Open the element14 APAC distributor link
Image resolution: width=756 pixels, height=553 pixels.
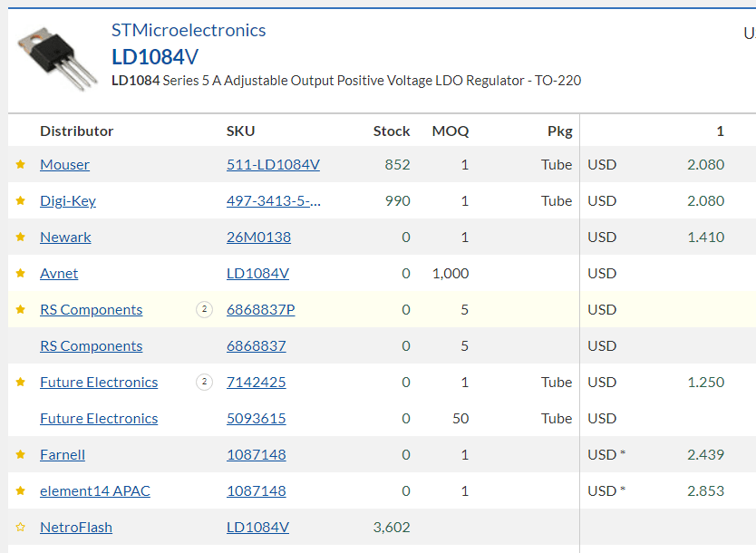coord(95,490)
